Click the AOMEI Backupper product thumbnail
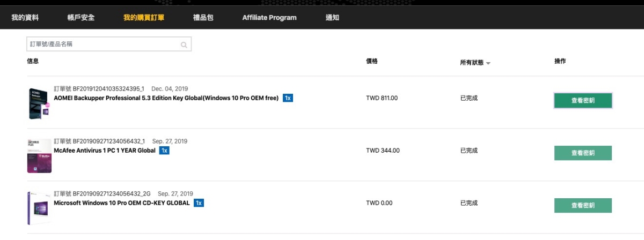The height and width of the screenshot is (240, 644). pos(39,103)
